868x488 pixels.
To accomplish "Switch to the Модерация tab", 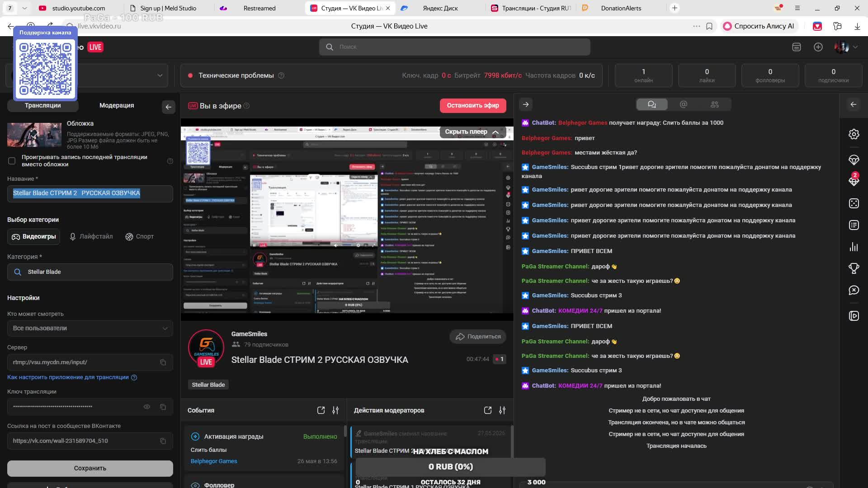I will coord(117,106).
